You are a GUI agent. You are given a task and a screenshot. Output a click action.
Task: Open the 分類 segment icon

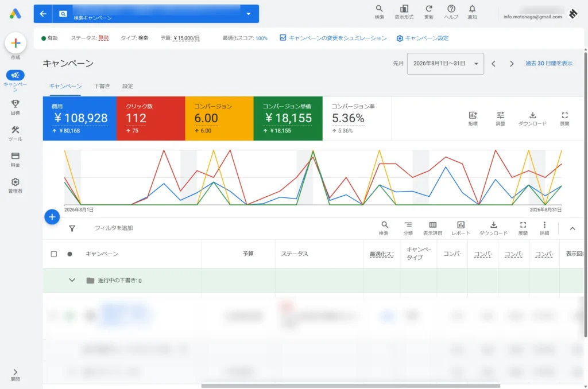tap(408, 228)
